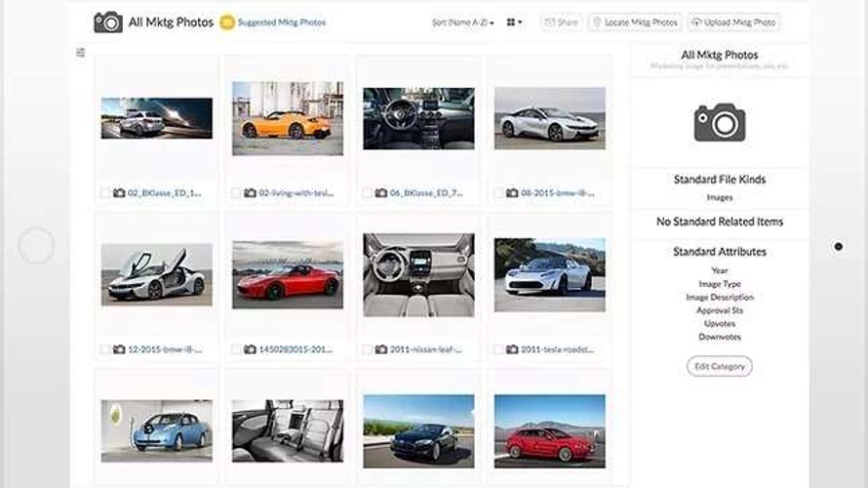Click the 'Standard Attributes' heading
Viewport: 868px width, 488px height.
pyautogui.click(x=720, y=252)
